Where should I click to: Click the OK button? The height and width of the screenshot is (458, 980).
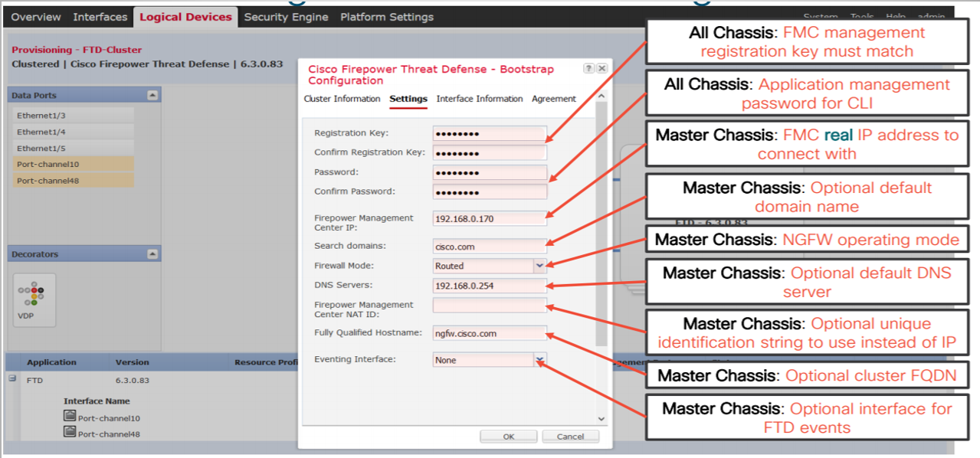click(x=509, y=437)
